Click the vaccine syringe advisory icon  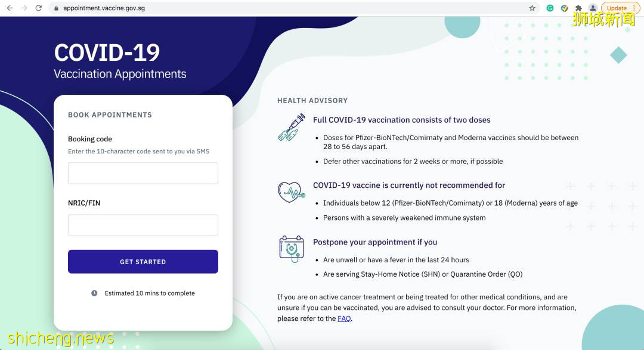[x=291, y=128]
